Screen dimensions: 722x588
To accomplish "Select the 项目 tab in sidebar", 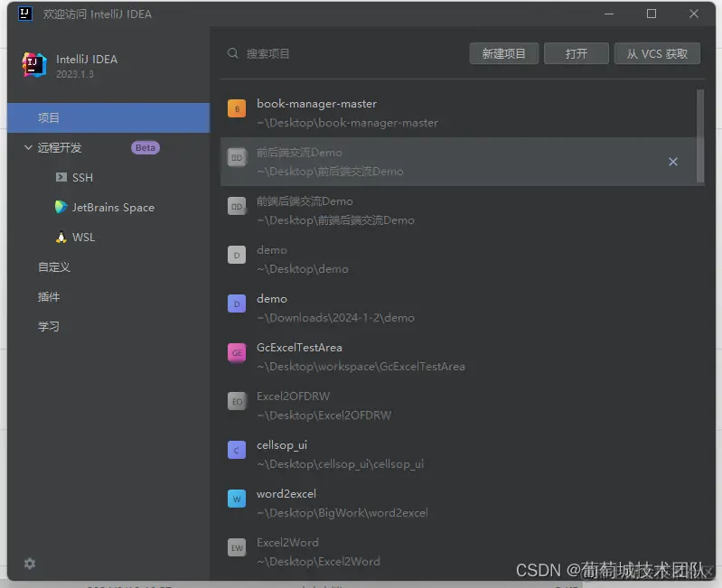I will tap(108, 117).
